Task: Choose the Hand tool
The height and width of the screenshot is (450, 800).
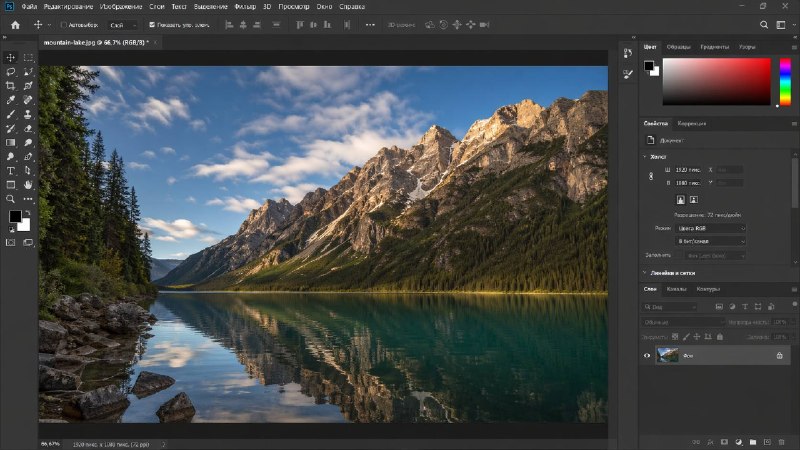Action: pos(29,185)
